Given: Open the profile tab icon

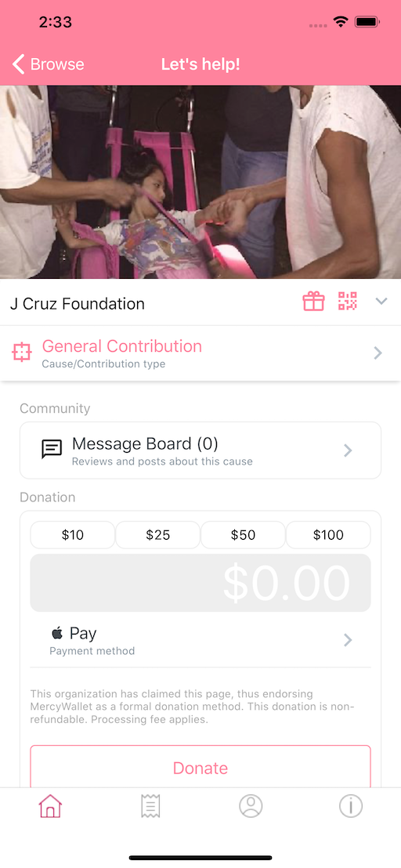Looking at the screenshot, I should (251, 806).
